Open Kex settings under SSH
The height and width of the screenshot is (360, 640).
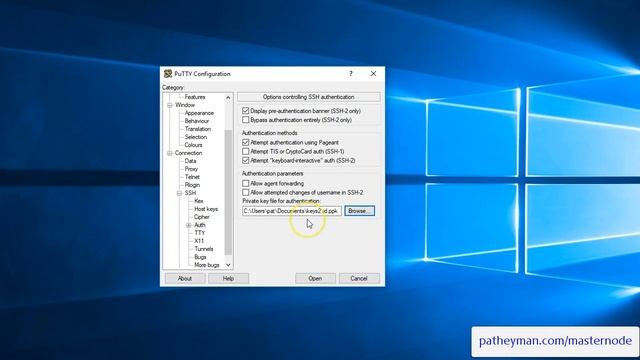199,201
